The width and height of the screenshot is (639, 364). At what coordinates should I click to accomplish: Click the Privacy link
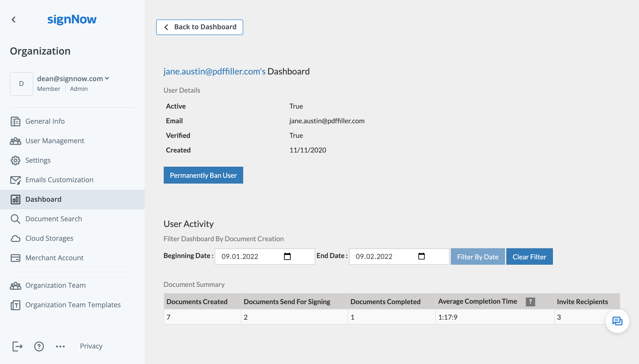(91, 346)
